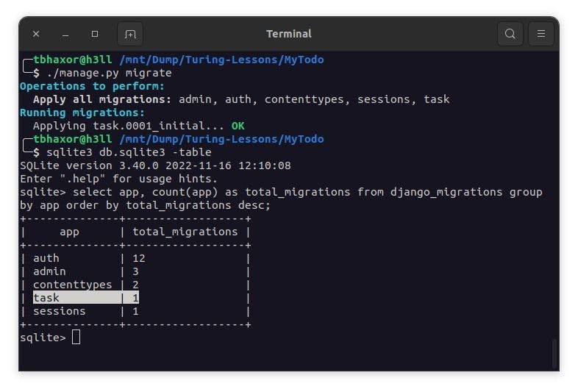The height and width of the screenshot is (392, 578).
Task: Click the 'auth' table cell
Action: 46,258
